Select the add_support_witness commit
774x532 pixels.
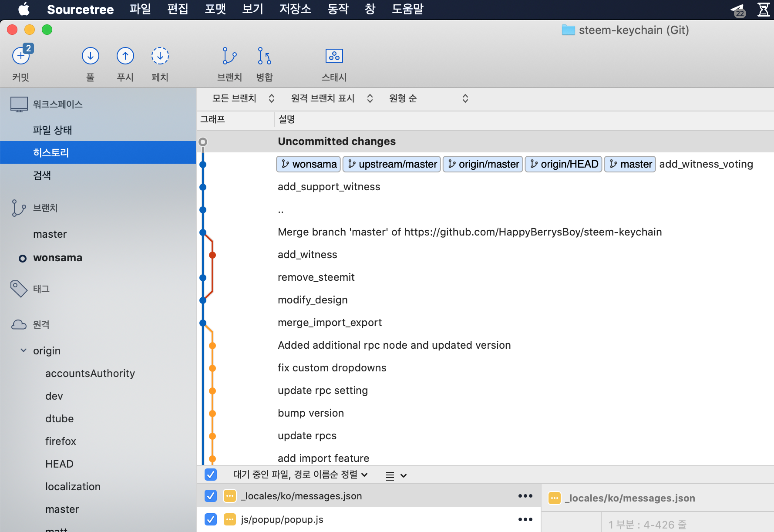pyautogui.click(x=485, y=187)
